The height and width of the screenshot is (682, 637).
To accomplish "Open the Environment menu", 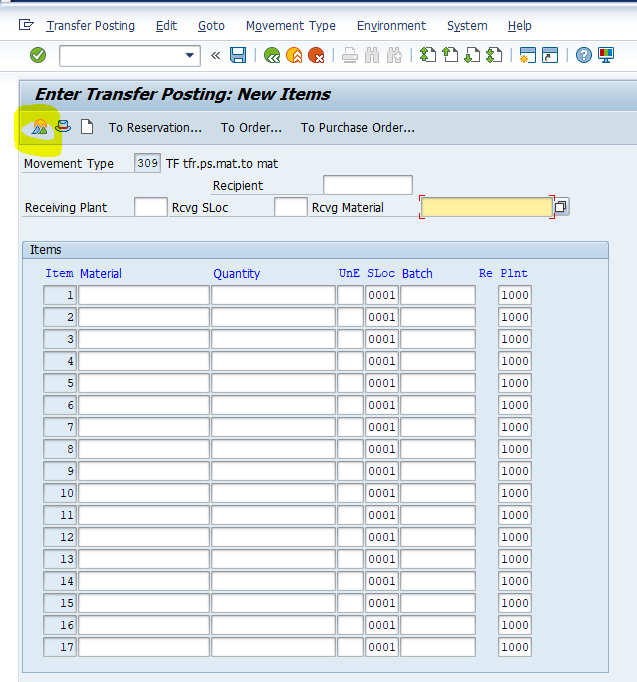I will tap(391, 26).
